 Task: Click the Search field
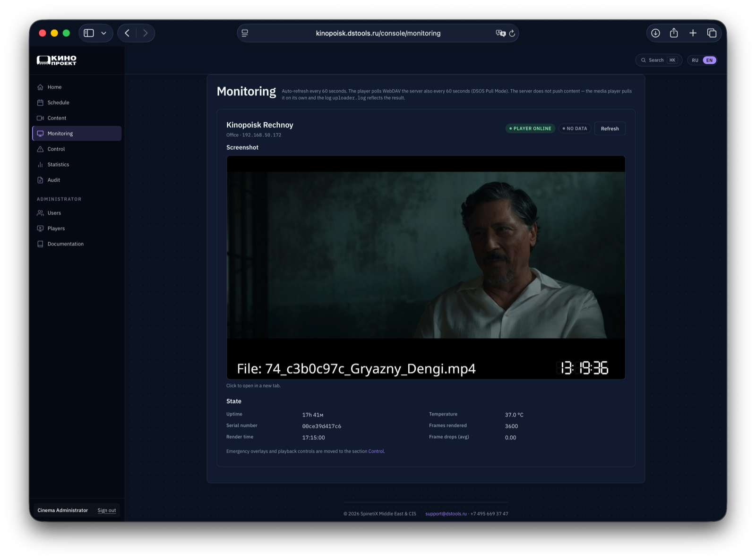tap(659, 60)
